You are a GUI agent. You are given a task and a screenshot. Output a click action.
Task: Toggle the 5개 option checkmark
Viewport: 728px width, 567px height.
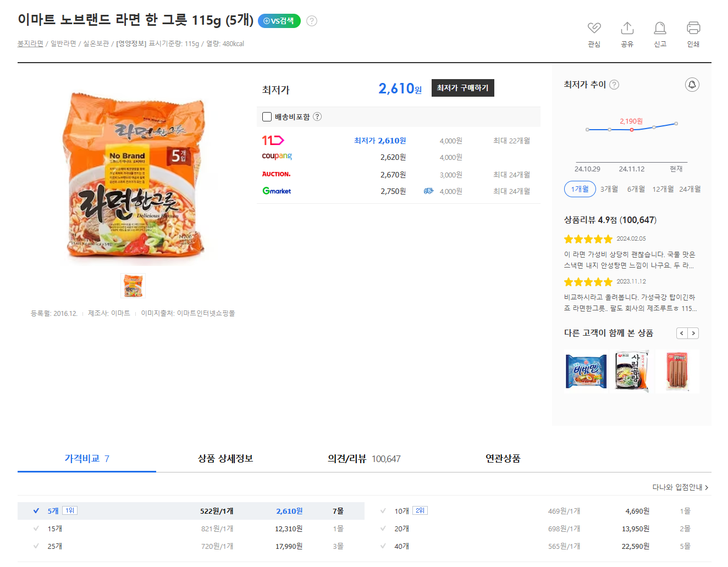pyautogui.click(x=36, y=510)
